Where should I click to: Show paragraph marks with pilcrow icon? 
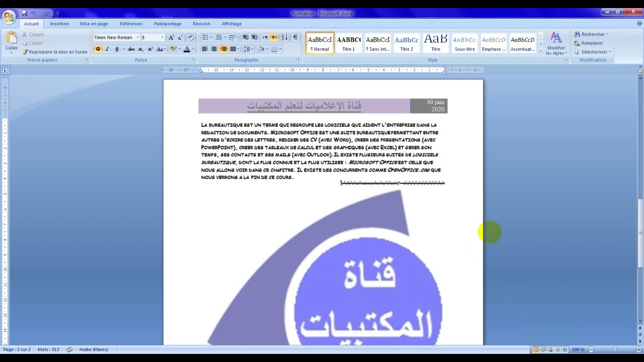coord(295,37)
